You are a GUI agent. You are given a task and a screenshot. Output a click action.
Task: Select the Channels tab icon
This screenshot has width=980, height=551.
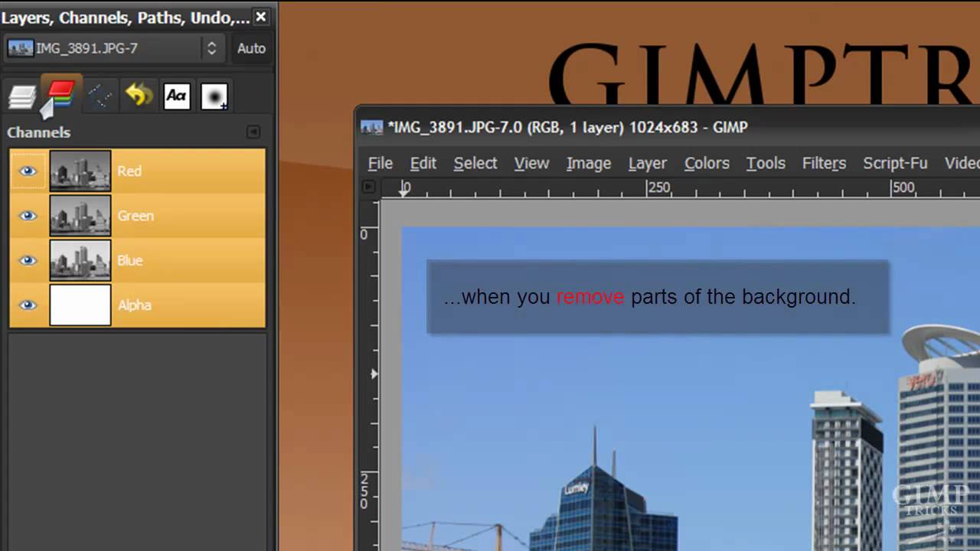[60, 95]
